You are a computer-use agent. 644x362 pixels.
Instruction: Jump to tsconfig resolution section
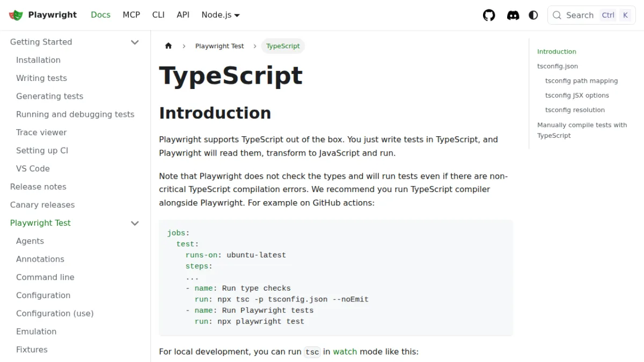pos(575,110)
